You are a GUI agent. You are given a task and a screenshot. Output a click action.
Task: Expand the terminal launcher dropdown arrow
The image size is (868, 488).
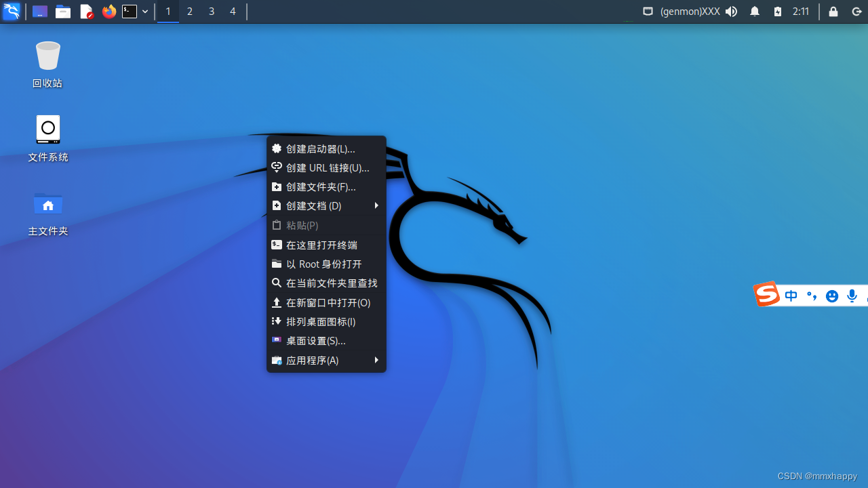145,12
